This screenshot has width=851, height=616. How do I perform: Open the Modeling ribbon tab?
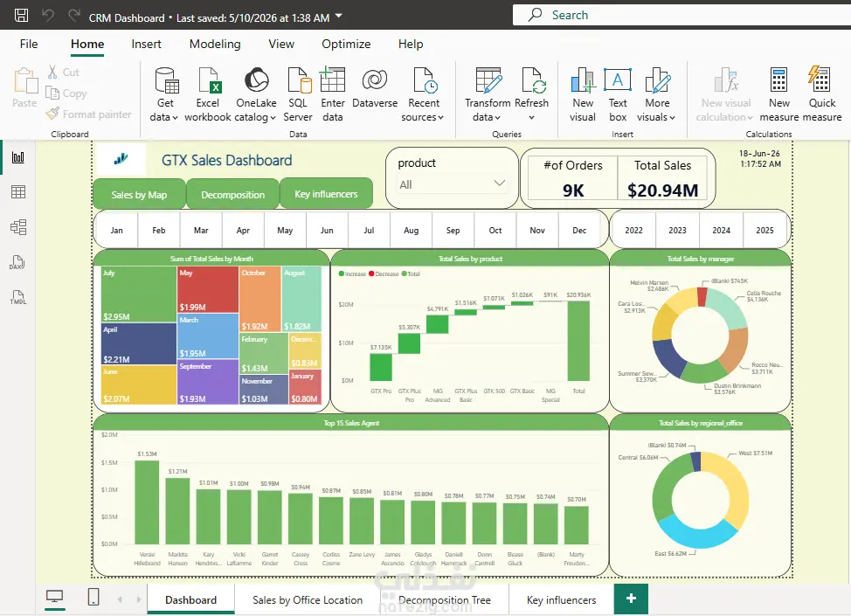point(215,44)
